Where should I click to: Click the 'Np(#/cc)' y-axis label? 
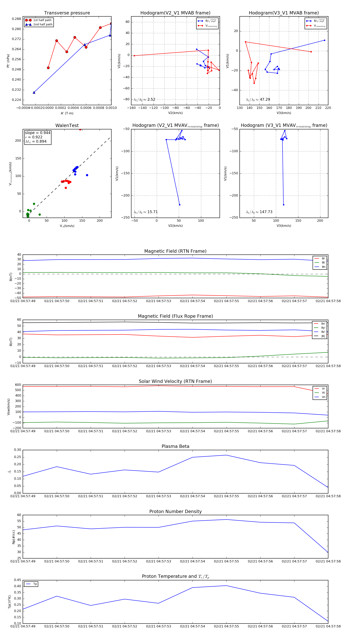(13, 537)
